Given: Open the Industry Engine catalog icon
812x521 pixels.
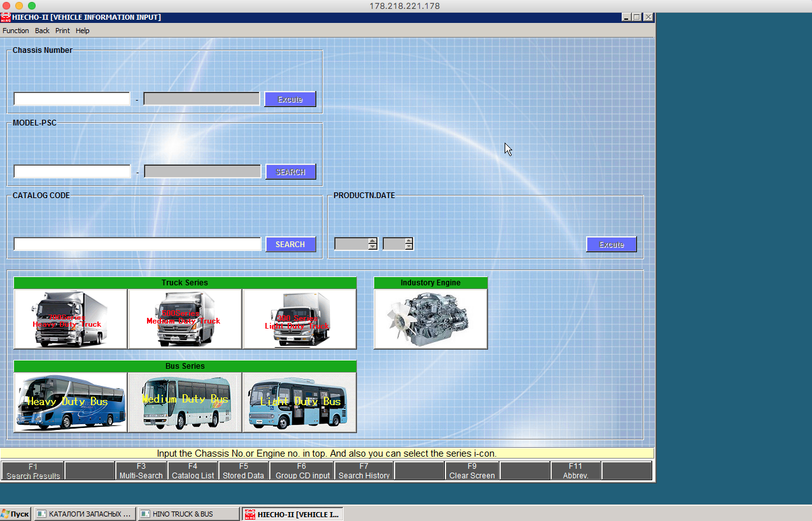Looking at the screenshot, I should tap(430, 318).
